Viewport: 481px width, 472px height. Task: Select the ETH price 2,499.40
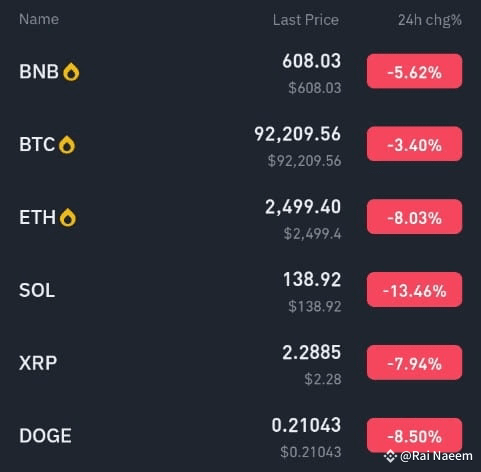(303, 207)
